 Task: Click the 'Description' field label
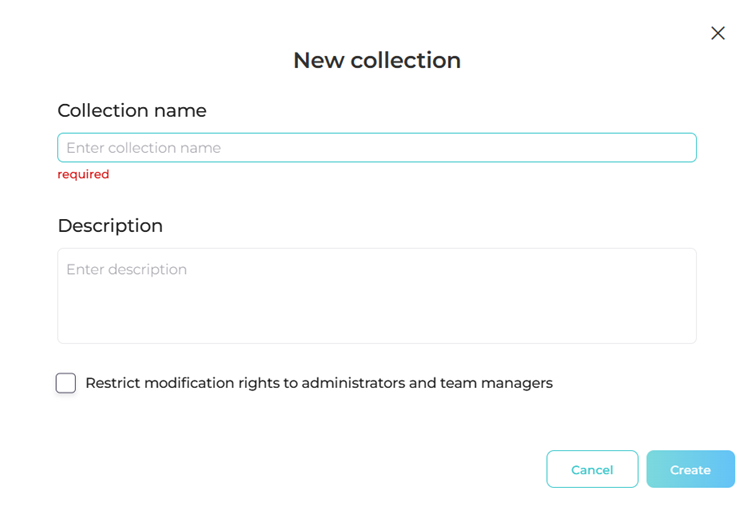[x=110, y=226]
